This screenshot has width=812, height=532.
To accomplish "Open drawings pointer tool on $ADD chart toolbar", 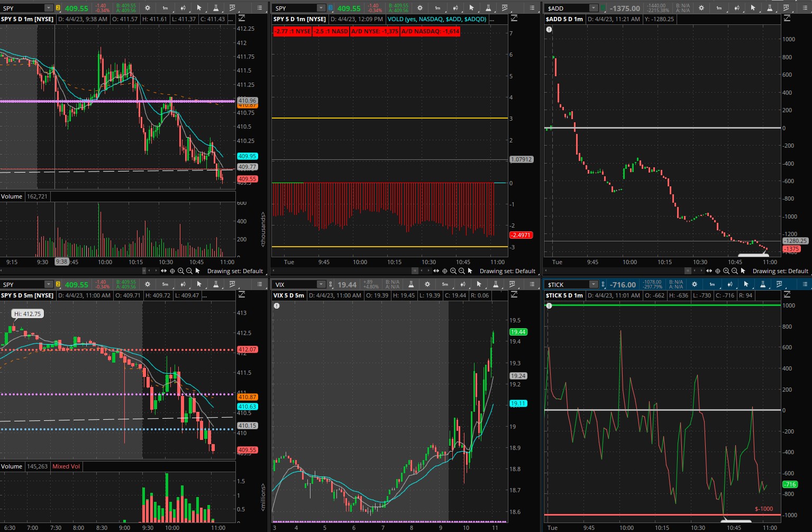I will 753,8.
